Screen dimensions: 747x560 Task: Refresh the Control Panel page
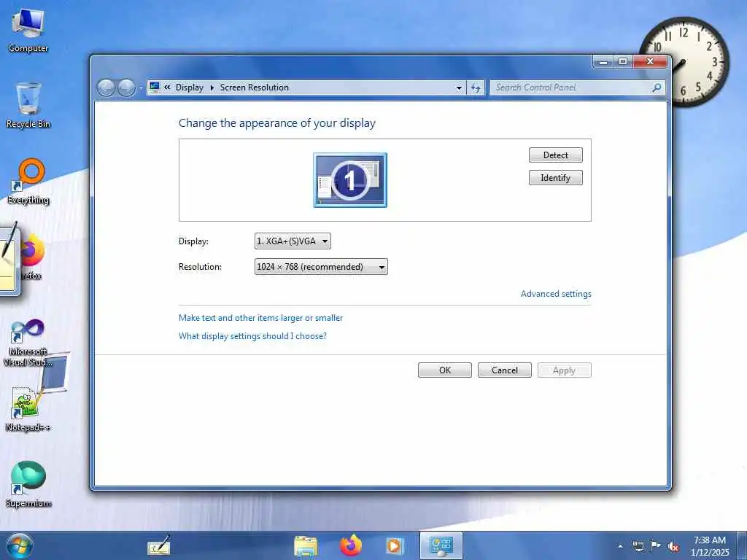pos(476,87)
